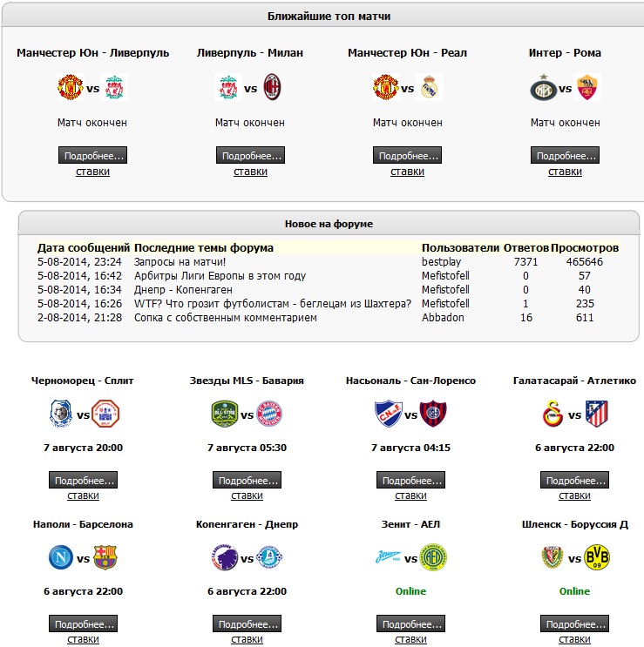
Task: Open forum topic Запросы на матчи!
Action: click(180, 262)
